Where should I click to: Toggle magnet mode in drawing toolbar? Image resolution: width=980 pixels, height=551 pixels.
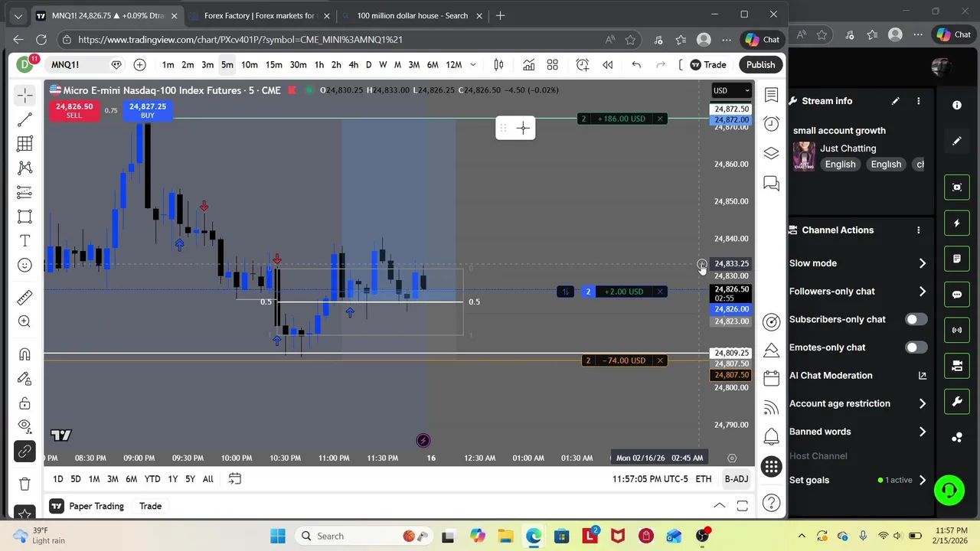pyautogui.click(x=24, y=354)
